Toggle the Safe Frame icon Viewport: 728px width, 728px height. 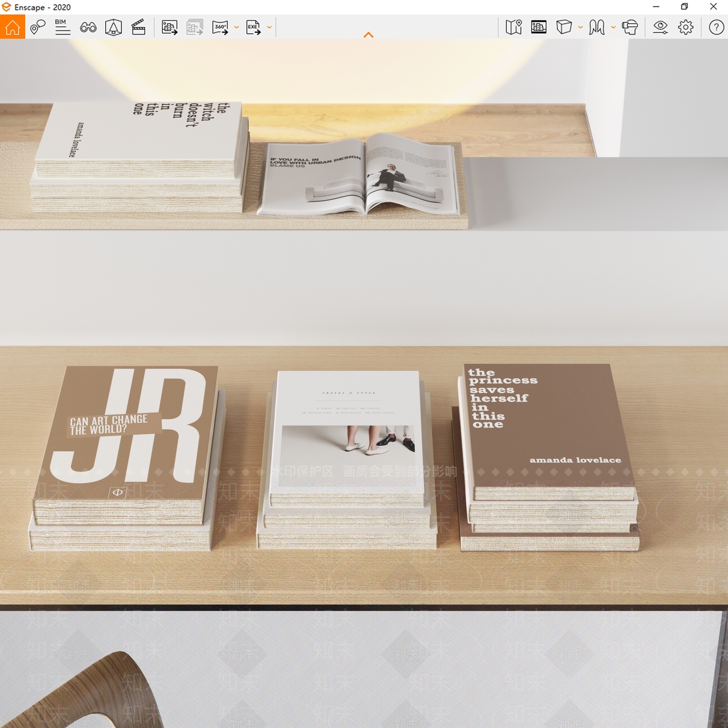pos(539,27)
